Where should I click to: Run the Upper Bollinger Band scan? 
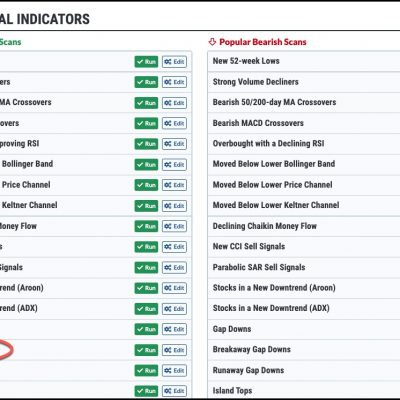[146, 165]
